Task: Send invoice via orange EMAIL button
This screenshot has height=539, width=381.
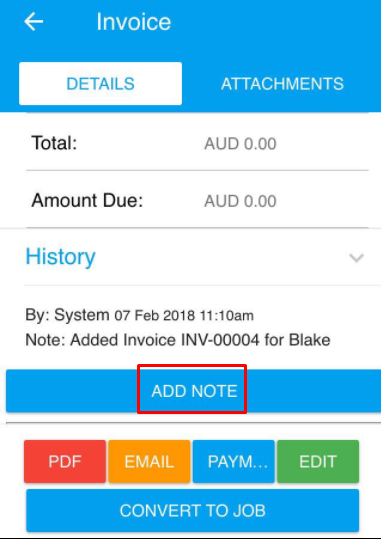Action: [149, 461]
